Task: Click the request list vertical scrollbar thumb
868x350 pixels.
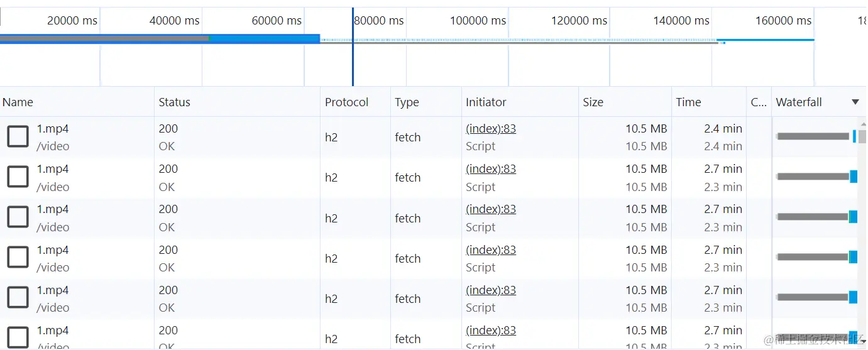Action: click(x=862, y=136)
